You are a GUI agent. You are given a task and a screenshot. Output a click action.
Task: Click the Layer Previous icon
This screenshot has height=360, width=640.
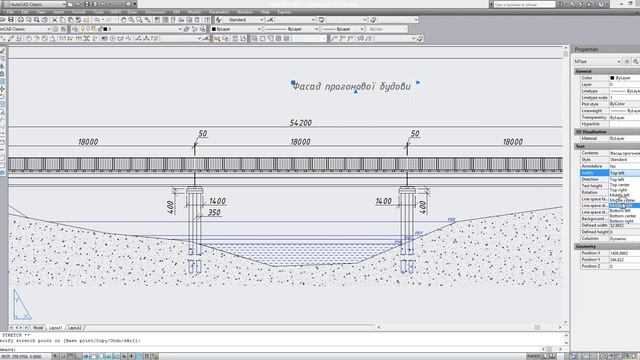195,29
